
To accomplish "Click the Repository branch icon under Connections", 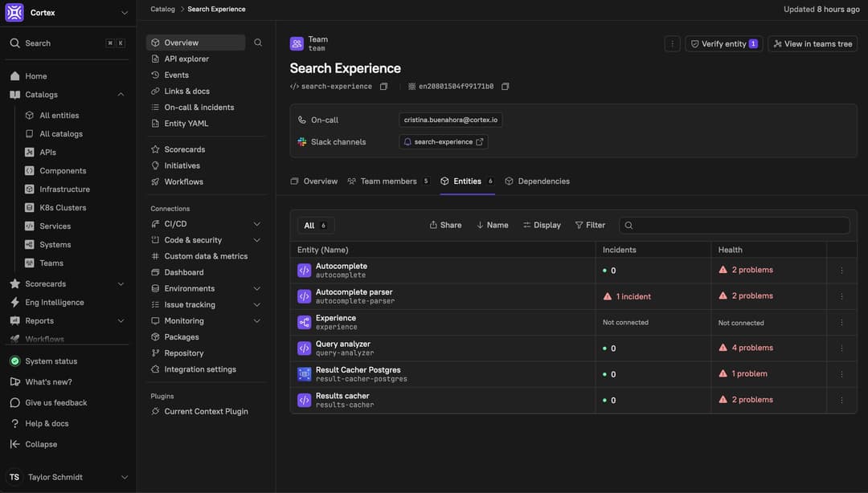I will point(154,352).
